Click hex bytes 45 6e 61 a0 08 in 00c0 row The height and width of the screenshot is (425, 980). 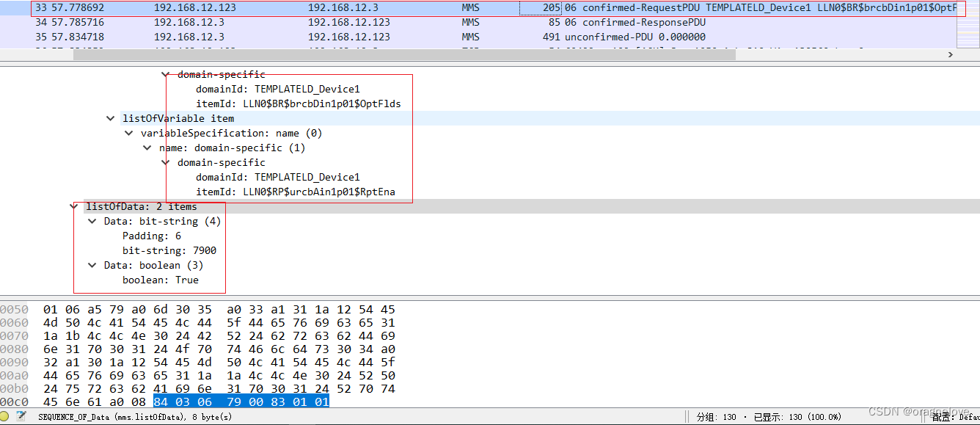click(94, 402)
